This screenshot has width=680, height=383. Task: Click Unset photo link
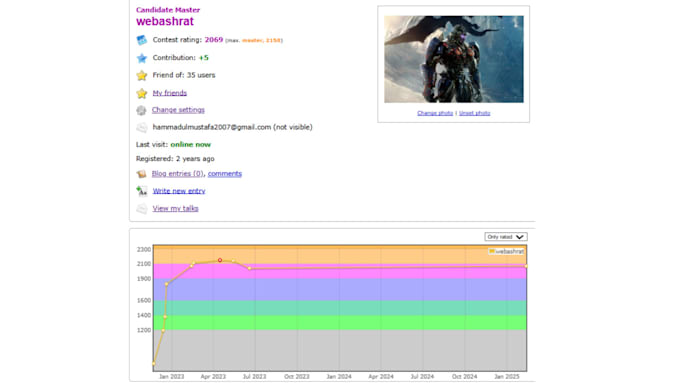coord(474,113)
